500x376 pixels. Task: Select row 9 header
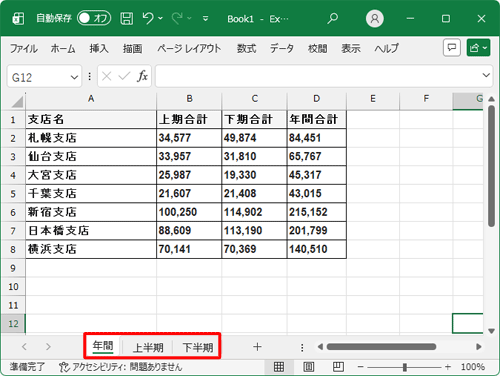[13, 268]
